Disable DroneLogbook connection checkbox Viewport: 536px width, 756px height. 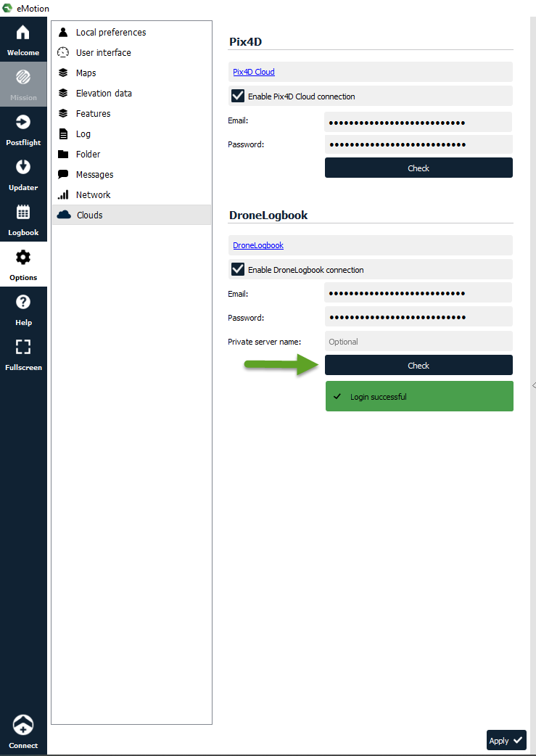pos(238,269)
